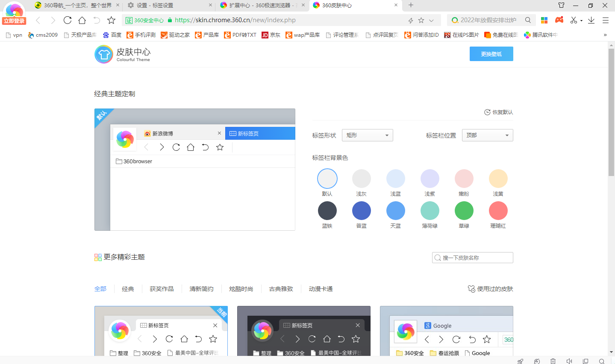Reload the page with the refresh icon

(68, 20)
